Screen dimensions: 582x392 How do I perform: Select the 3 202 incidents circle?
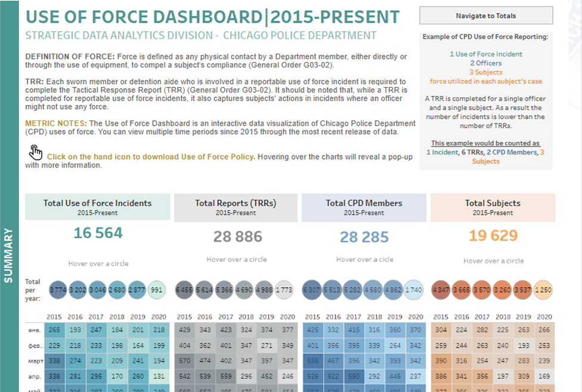78,290
